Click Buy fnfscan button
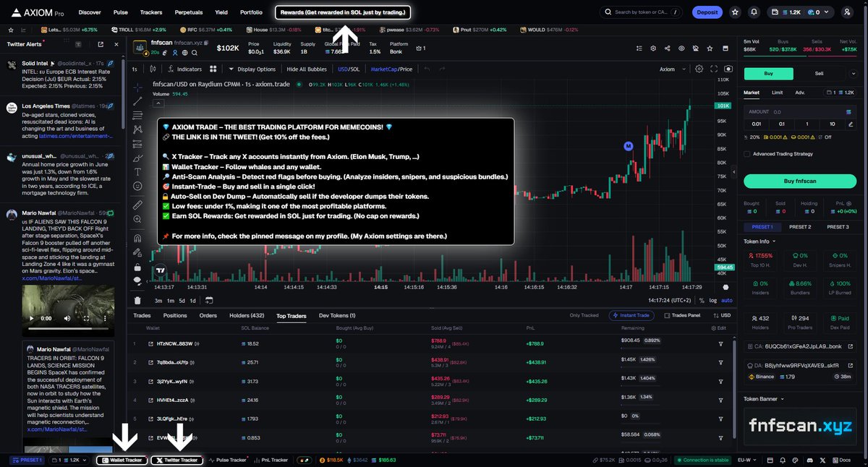The height and width of the screenshot is (467, 868). point(799,181)
